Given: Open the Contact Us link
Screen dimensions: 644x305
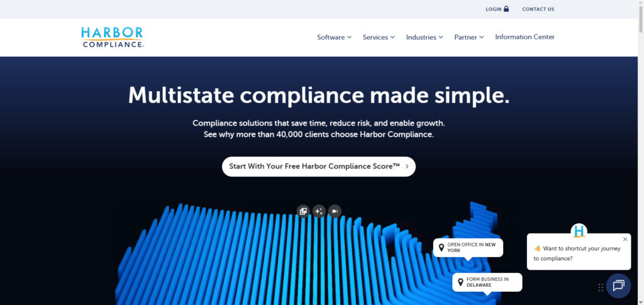Looking at the screenshot, I should coord(538,9).
